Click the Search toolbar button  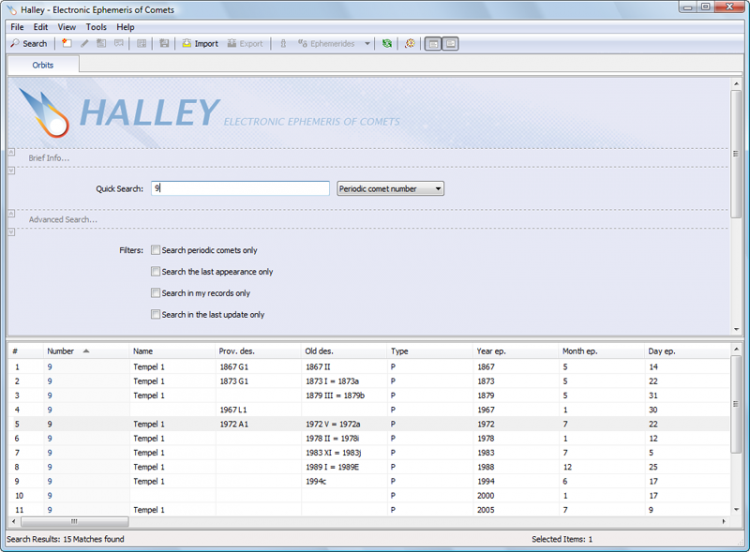click(x=29, y=44)
